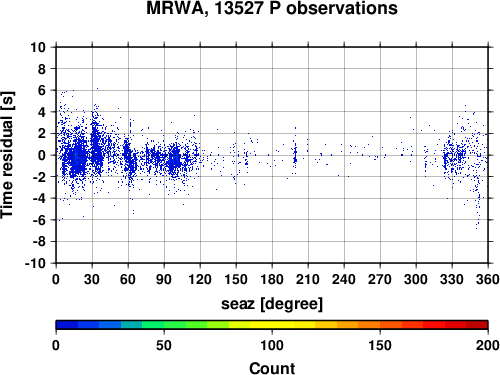500x375 pixels.
Task: Click the x-axis tick label 180
Action: (x=272, y=279)
